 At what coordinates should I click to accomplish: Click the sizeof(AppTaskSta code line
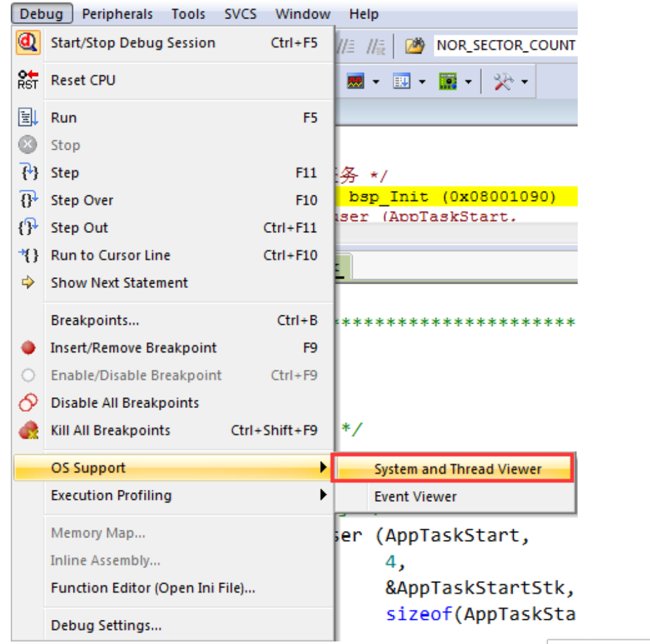(x=481, y=614)
